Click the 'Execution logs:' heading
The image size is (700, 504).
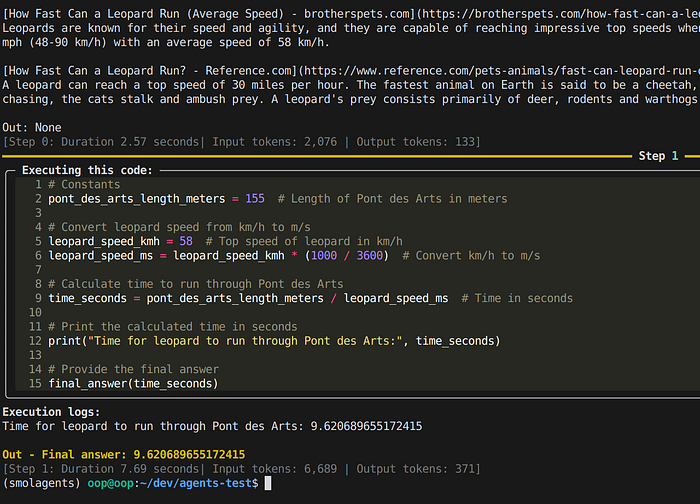[51, 412]
